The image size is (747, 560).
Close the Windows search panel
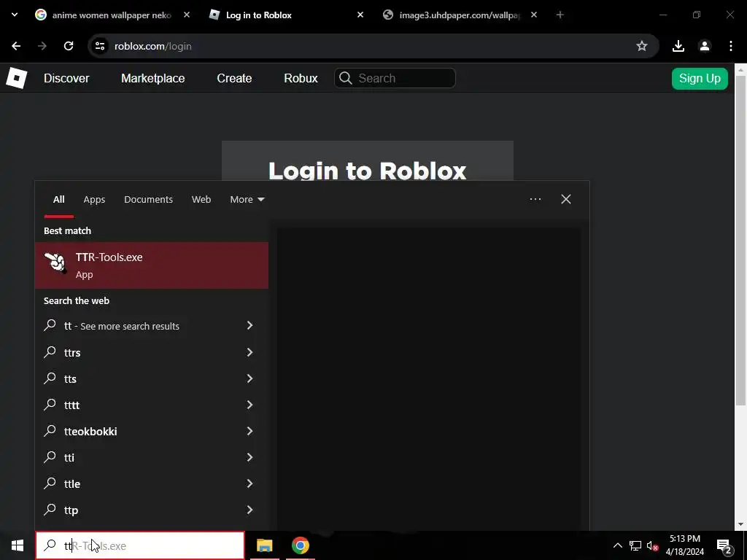566,199
